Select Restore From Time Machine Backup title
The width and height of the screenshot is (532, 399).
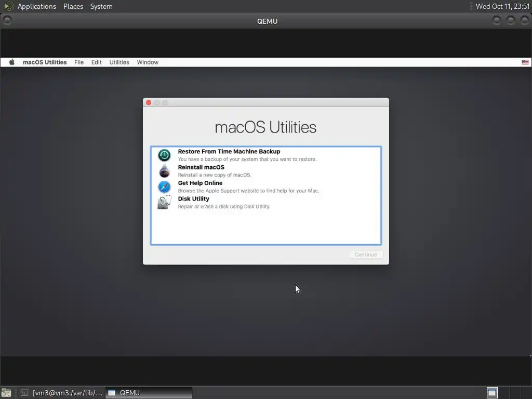click(229, 151)
